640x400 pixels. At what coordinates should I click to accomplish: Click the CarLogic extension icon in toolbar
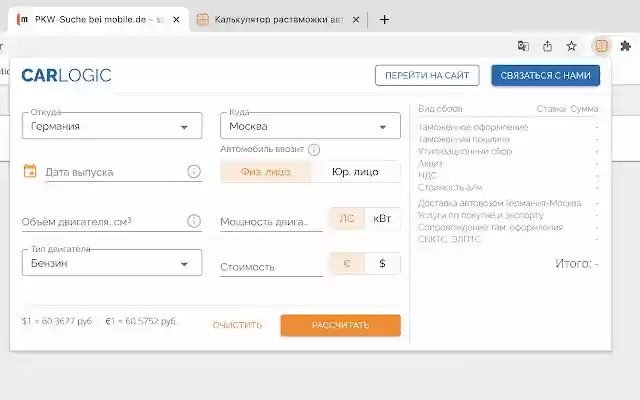[601, 46]
